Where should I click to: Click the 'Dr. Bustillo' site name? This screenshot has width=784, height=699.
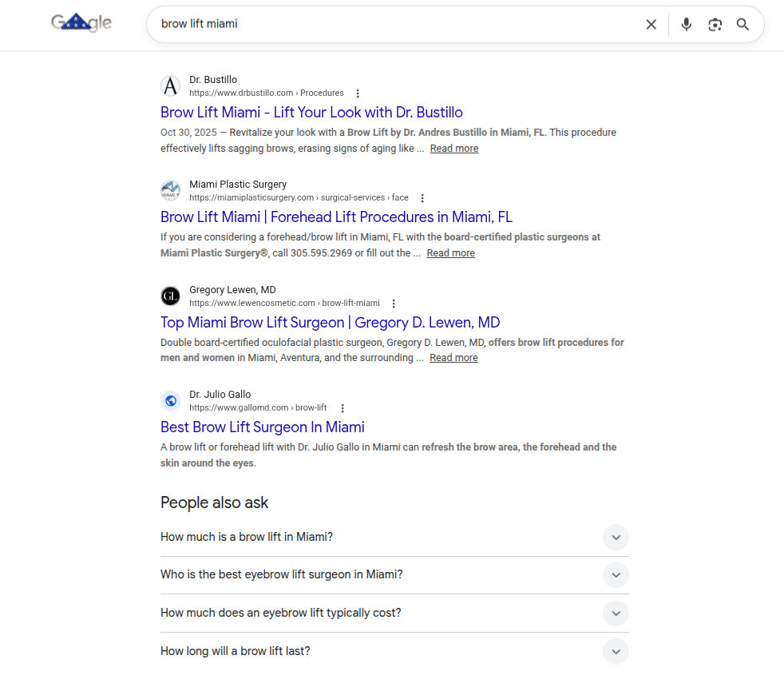213,80
